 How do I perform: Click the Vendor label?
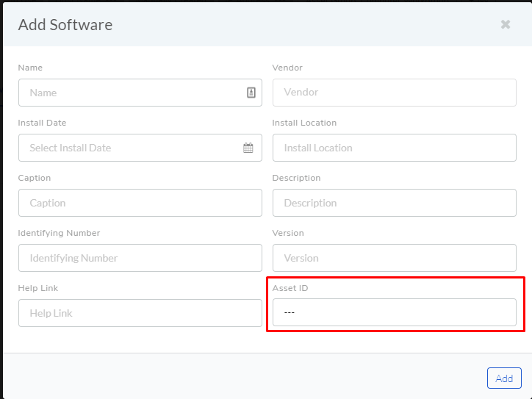[x=287, y=68]
